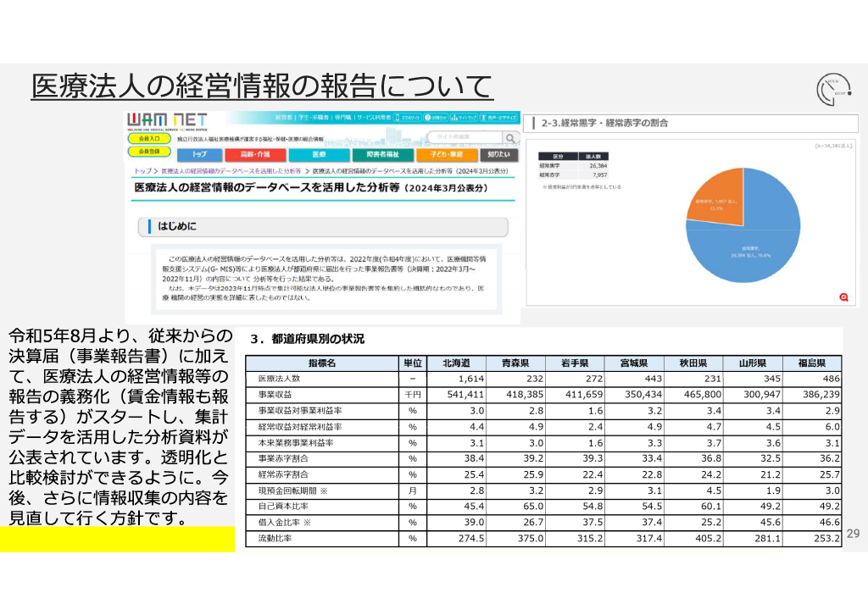The image size is (868, 615).
Task: Click the red zoom icon below pie chart
Action: pyautogui.click(x=843, y=296)
